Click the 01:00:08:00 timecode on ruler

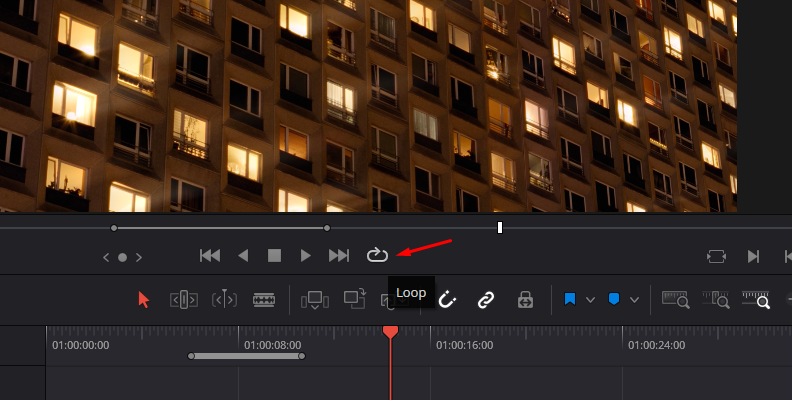(x=273, y=345)
